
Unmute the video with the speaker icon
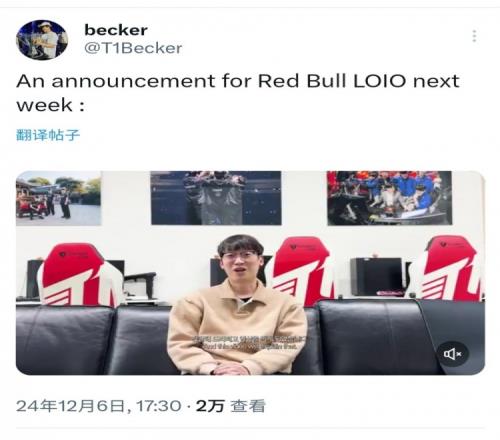pos(452,354)
